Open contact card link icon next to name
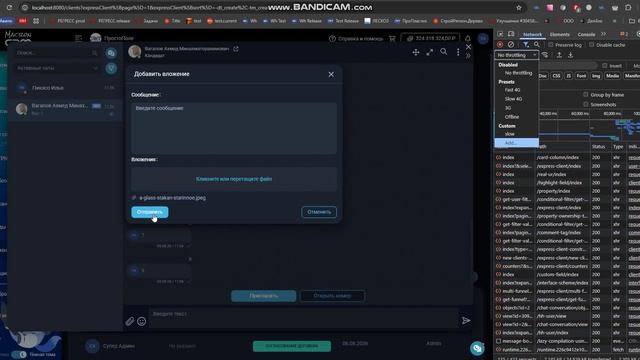The image size is (640, 360). [x=236, y=49]
